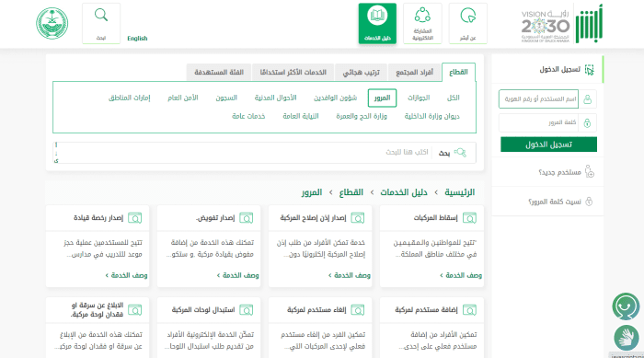Select the إمارات المناطق sector filter
This screenshot has height=358, width=644.
[130, 98]
